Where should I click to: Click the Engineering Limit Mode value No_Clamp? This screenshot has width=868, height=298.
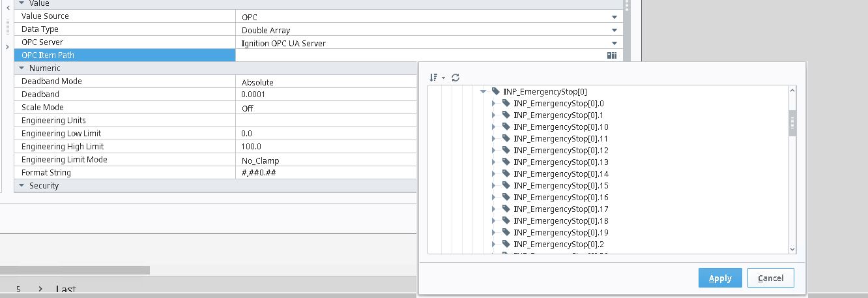pyautogui.click(x=260, y=160)
